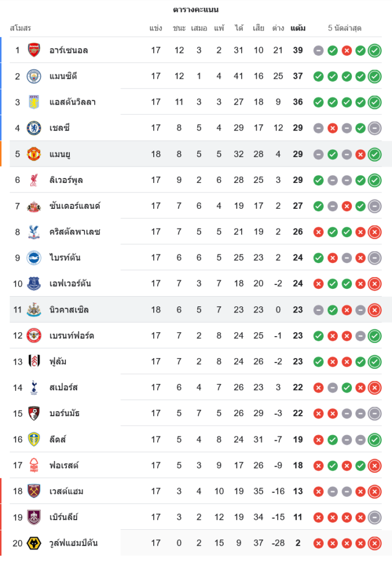Click the Arsenal club crest icon
This screenshot has width=392, height=563.
coord(34,50)
